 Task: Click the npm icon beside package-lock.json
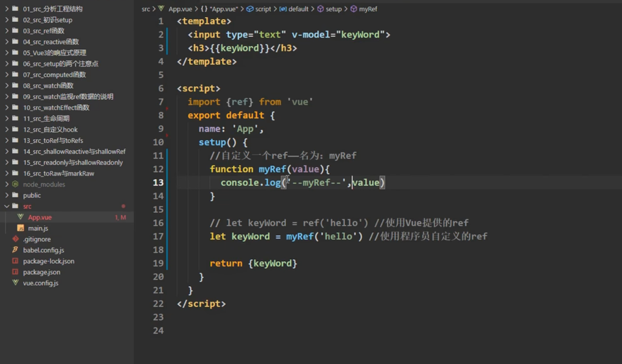pos(16,261)
